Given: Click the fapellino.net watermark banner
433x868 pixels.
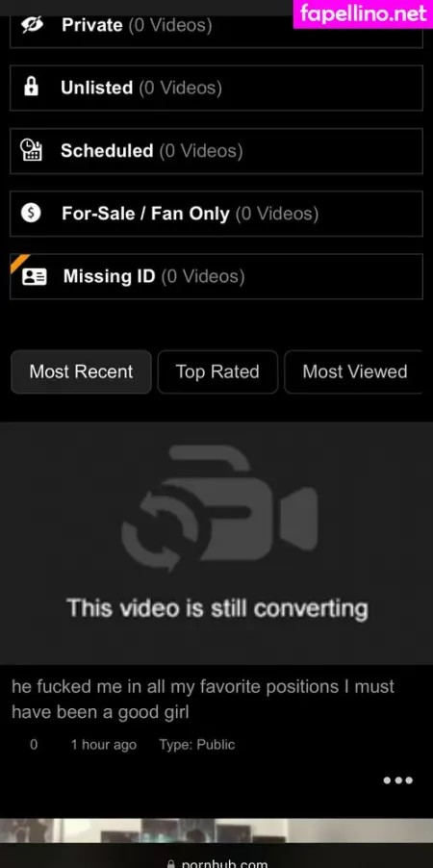Looking at the screenshot, I should point(363,13).
